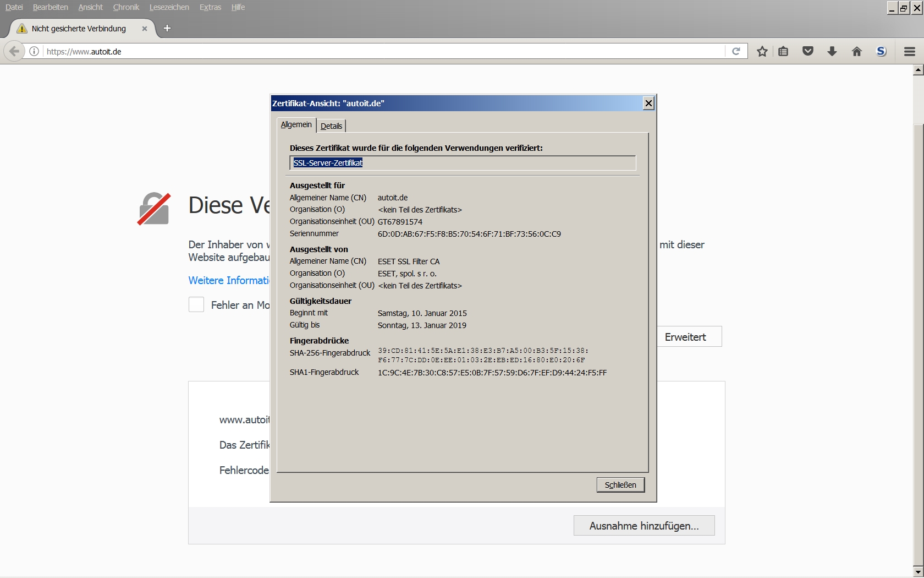Image resolution: width=924 pixels, height=578 pixels.
Task: Open the hamburger menu icon
Action: (x=909, y=52)
